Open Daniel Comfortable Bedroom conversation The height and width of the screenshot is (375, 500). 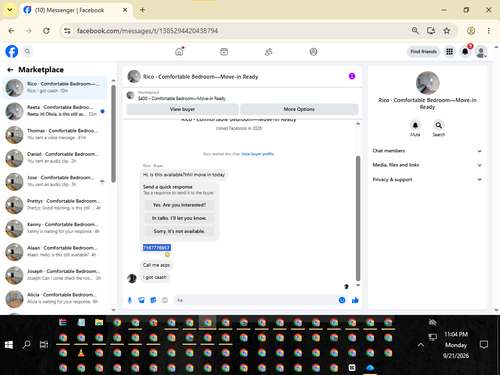tap(55, 158)
